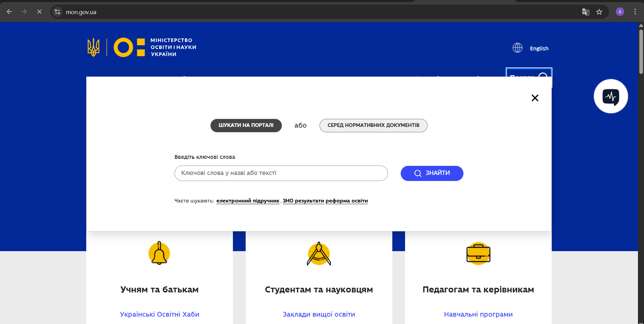This screenshot has height=324, width=644.
Task: Click the page vertical scrollbar thumb
Action: (641, 50)
